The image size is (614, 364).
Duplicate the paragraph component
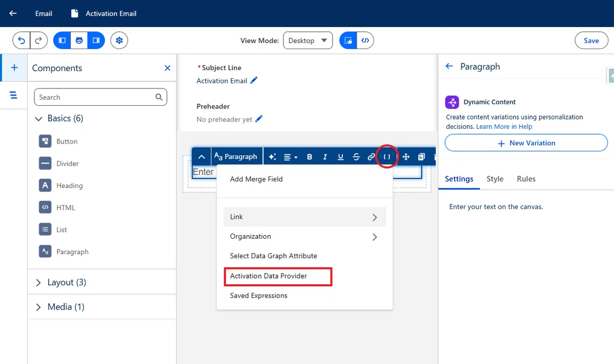[x=421, y=157]
